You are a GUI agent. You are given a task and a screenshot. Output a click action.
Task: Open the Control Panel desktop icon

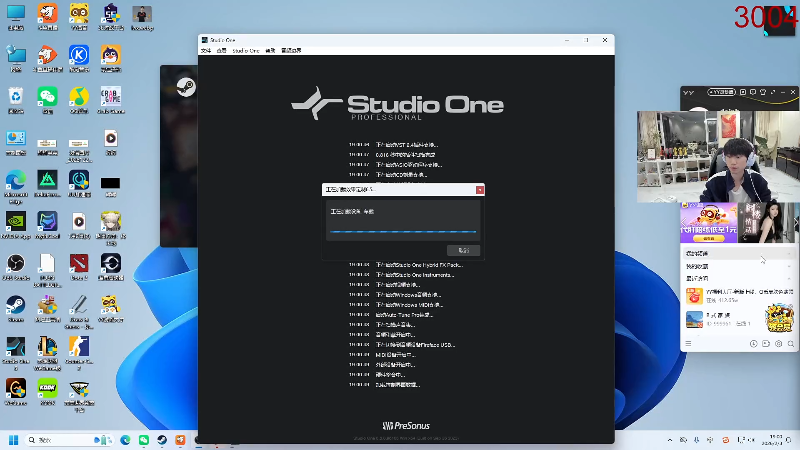pos(15,138)
